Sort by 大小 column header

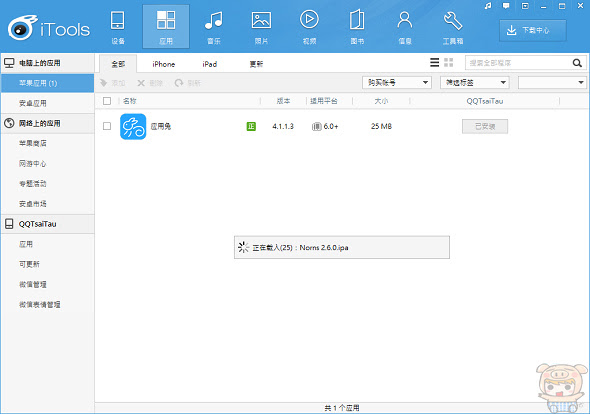pos(381,101)
